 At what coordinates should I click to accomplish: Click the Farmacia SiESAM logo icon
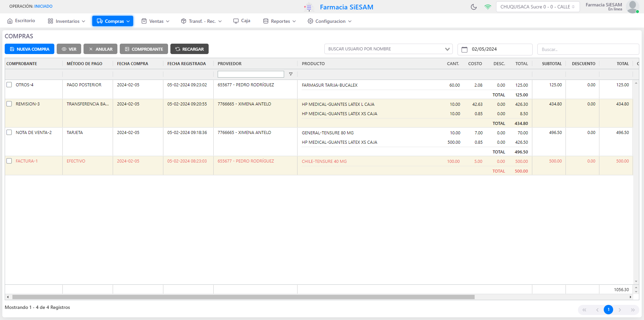point(308,7)
